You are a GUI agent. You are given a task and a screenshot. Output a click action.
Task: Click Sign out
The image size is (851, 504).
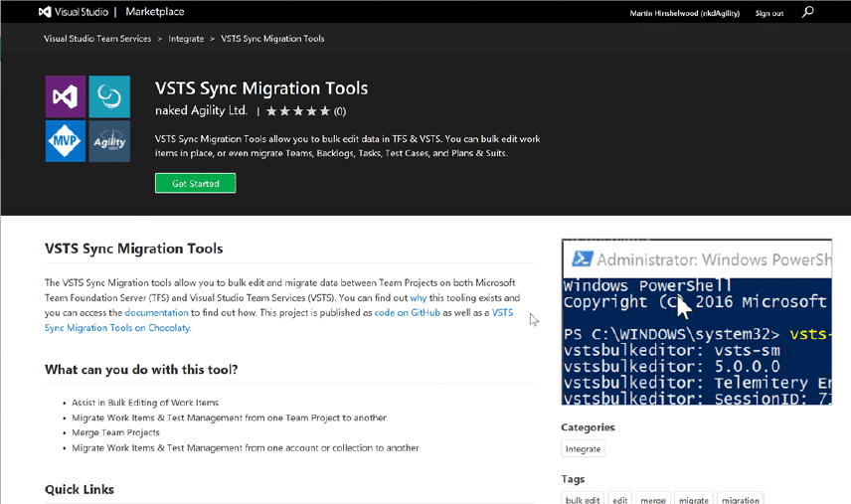point(769,13)
